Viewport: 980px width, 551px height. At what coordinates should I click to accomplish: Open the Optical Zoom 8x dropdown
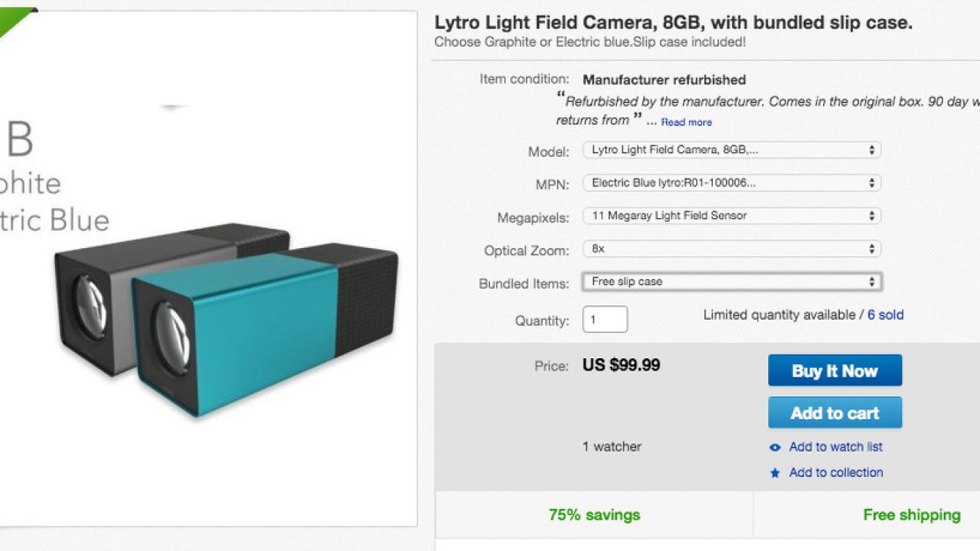[x=731, y=249]
